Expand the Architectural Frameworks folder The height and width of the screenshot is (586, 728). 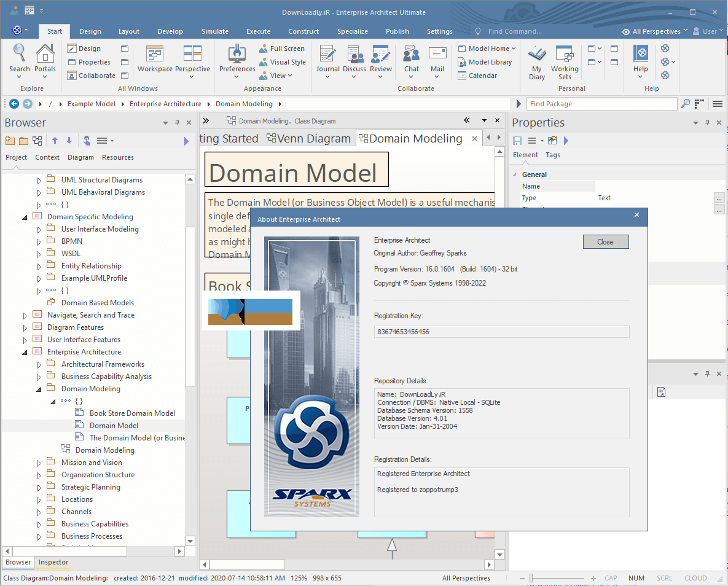click(x=39, y=364)
